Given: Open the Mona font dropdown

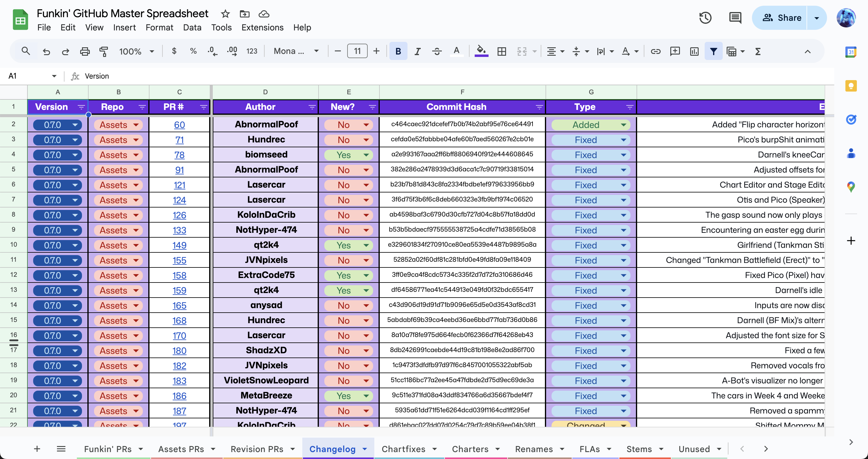Looking at the screenshot, I should click(x=296, y=51).
